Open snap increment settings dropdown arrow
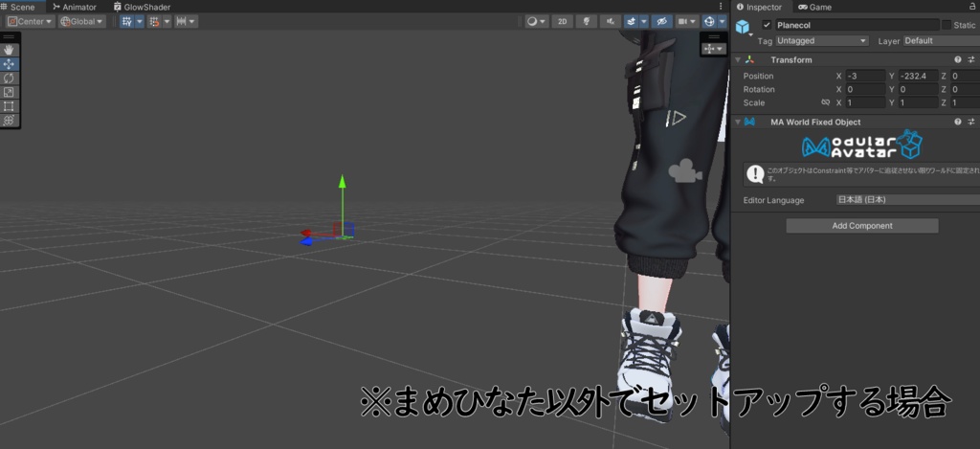 [x=167, y=21]
